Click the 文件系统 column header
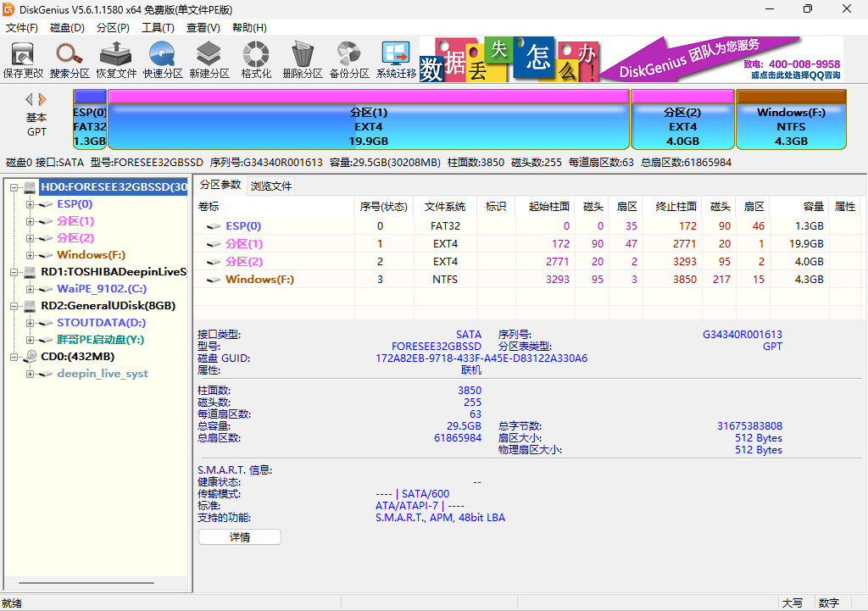This screenshot has width=868, height=611. click(x=445, y=207)
